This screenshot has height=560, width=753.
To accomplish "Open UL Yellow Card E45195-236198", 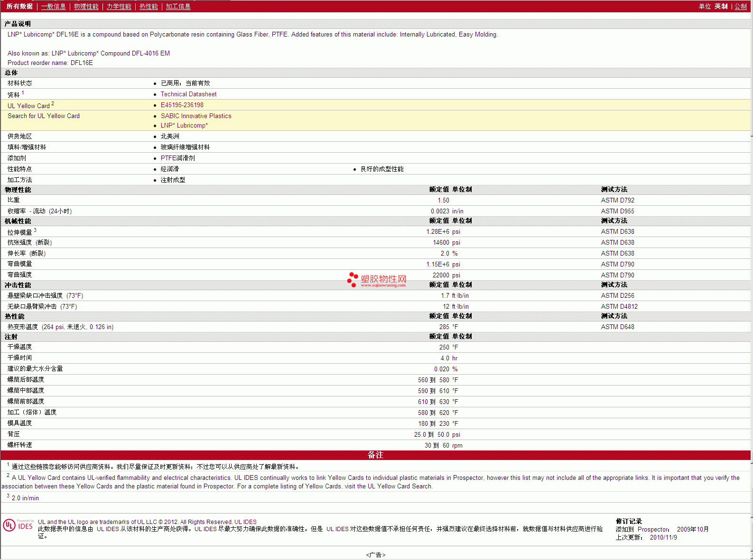I will tap(182, 105).
